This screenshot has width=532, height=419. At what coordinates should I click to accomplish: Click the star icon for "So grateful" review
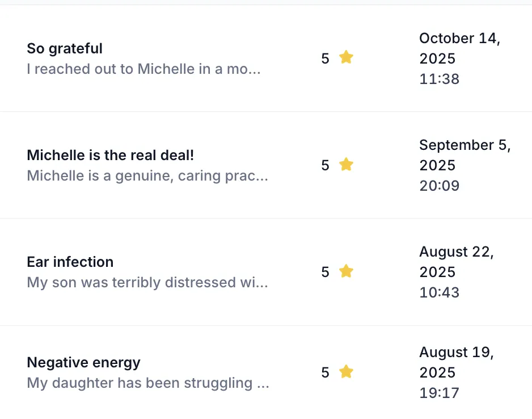(x=346, y=57)
